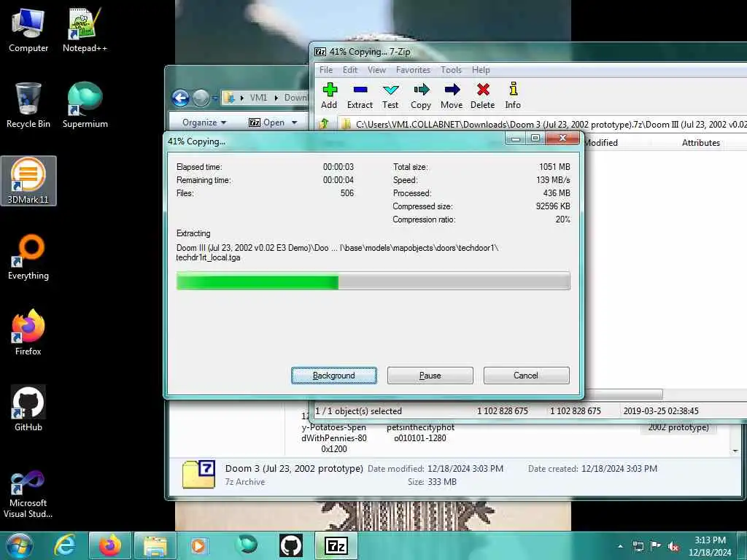Click the 7-Zip address path field
747x560 pixels.
pyautogui.click(x=543, y=124)
